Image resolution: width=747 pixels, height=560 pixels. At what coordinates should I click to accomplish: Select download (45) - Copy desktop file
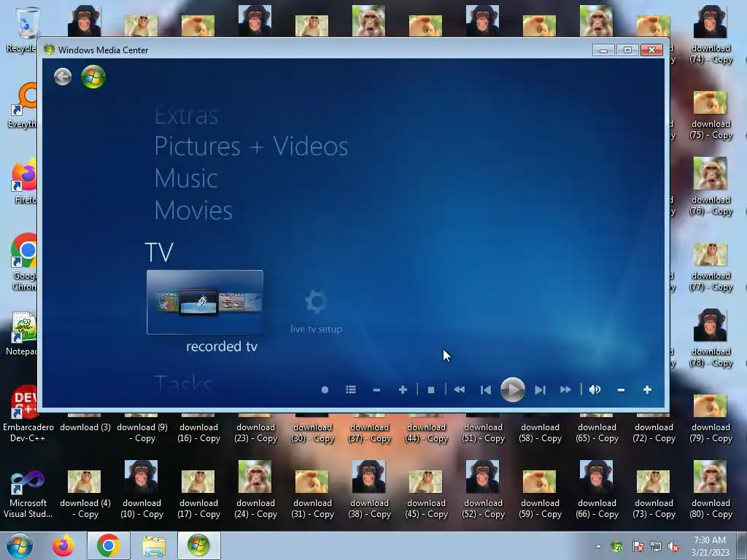point(426,494)
